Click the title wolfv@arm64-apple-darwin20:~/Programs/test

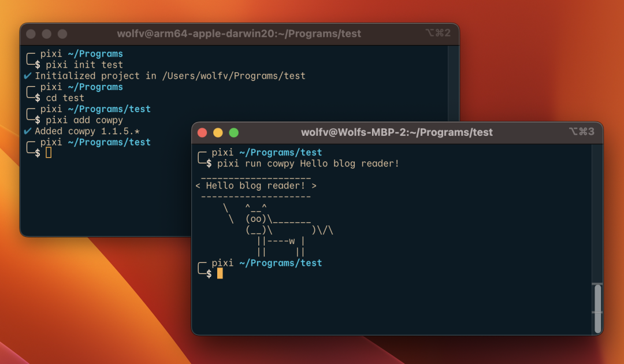[239, 34]
